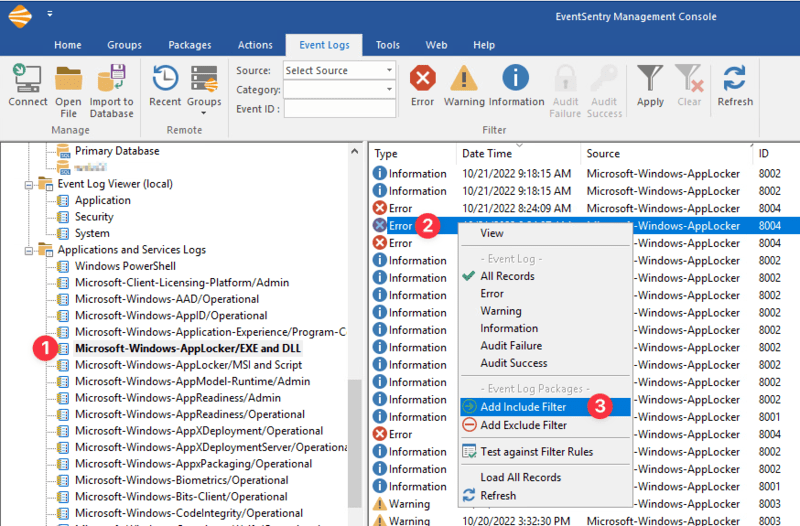Image resolution: width=800 pixels, height=526 pixels.
Task: Click Add Include Filter menu entry
Action: pos(545,407)
